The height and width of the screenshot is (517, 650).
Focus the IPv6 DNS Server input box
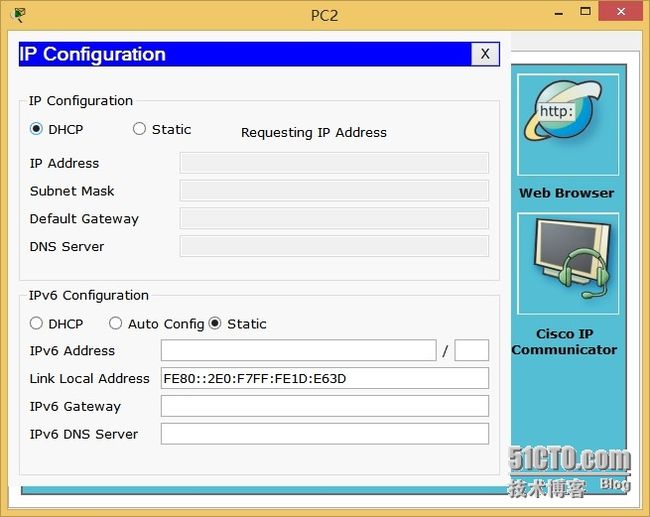point(325,434)
